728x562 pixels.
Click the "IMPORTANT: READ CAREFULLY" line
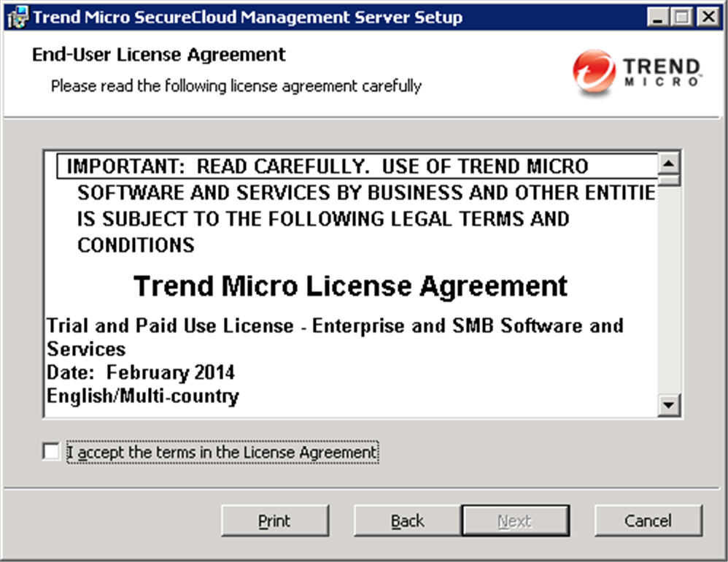coord(327,166)
